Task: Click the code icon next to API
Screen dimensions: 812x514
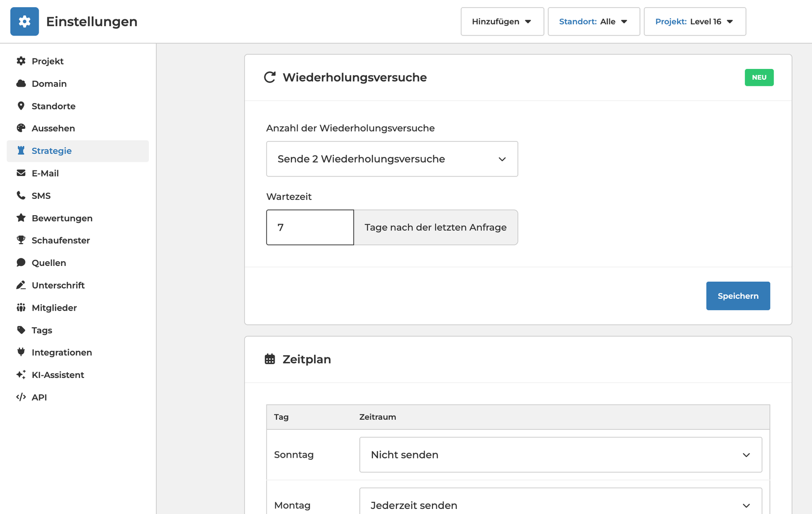Action: 21,397
